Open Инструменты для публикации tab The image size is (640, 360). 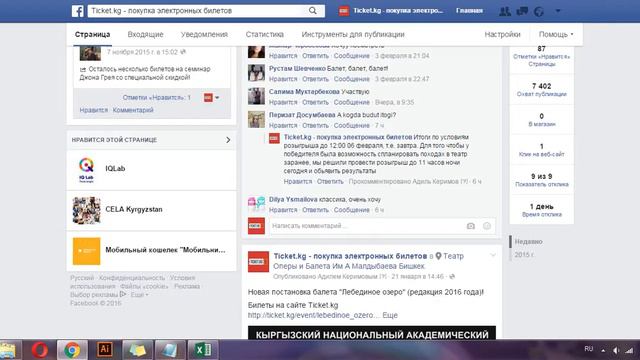coord(353,35)
